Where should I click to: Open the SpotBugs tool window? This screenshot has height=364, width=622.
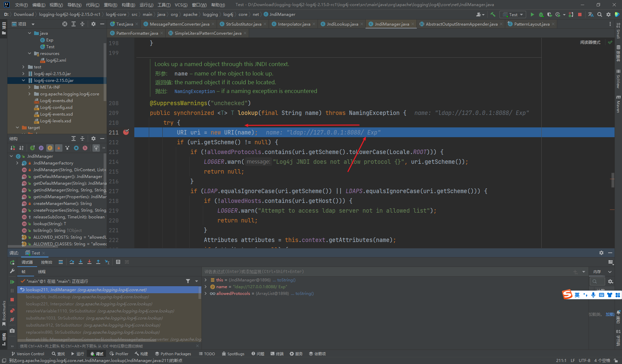tap(233, 354)
